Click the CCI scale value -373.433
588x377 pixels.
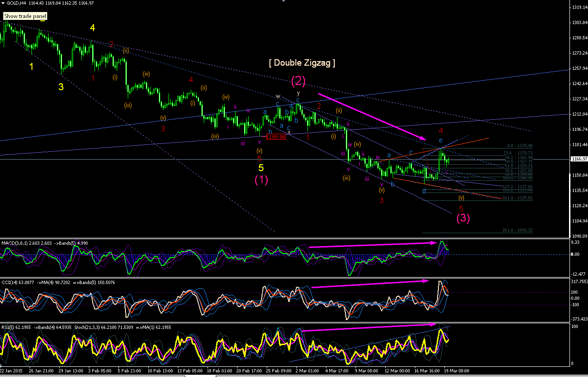point(579,319)
